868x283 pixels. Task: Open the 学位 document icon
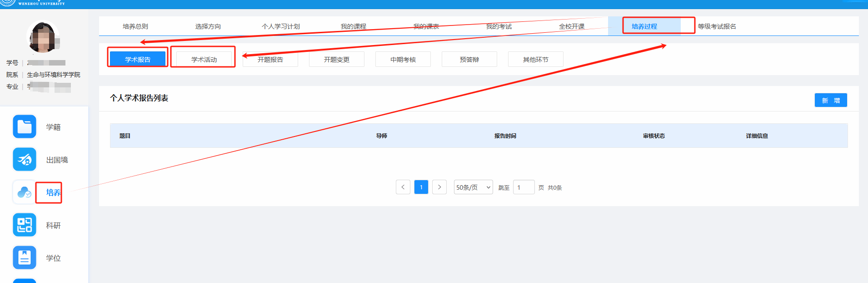coord(25,258)
